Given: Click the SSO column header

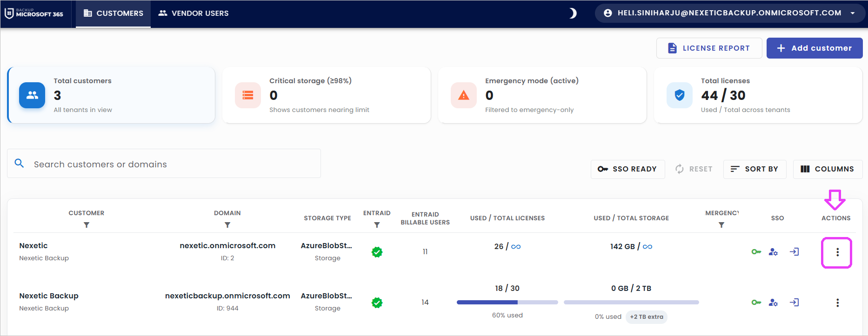Looking at the screenshot, I should pyautogui.click(x=777, y=218).
